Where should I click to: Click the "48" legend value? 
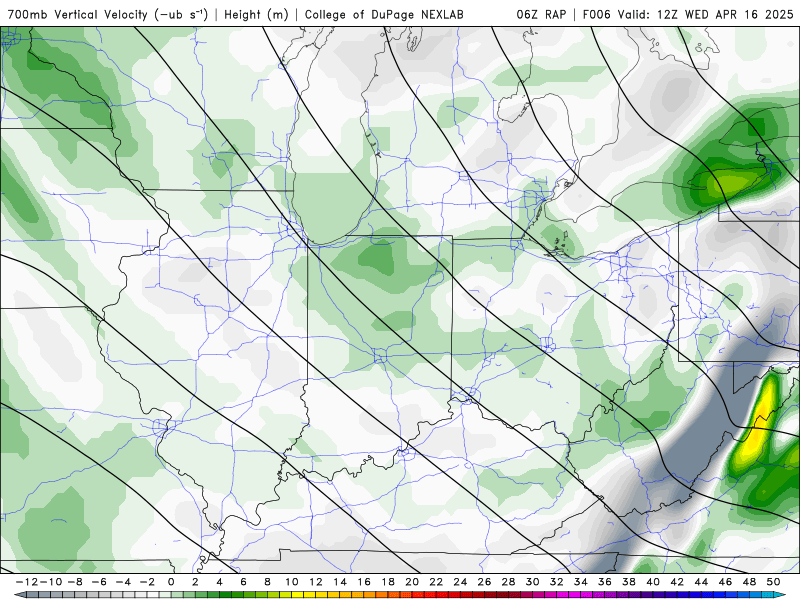pyautogui.click(x=749, y=582)
